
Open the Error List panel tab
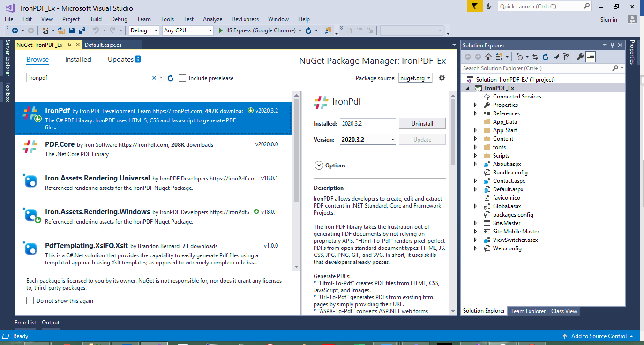point(25,322)
